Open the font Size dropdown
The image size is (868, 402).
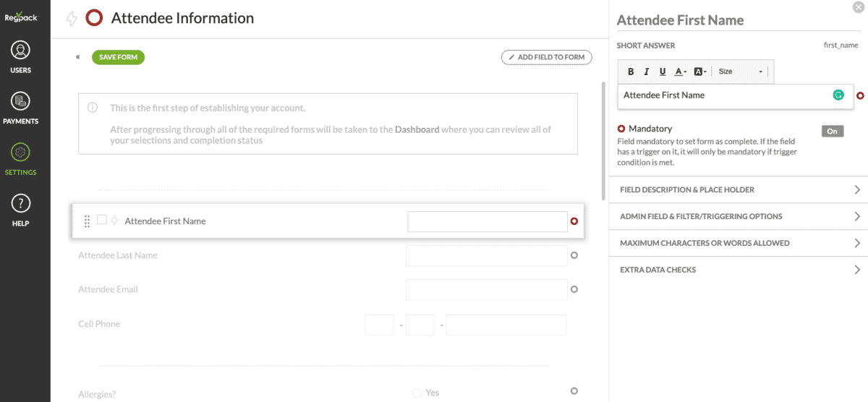pos(740,72)
